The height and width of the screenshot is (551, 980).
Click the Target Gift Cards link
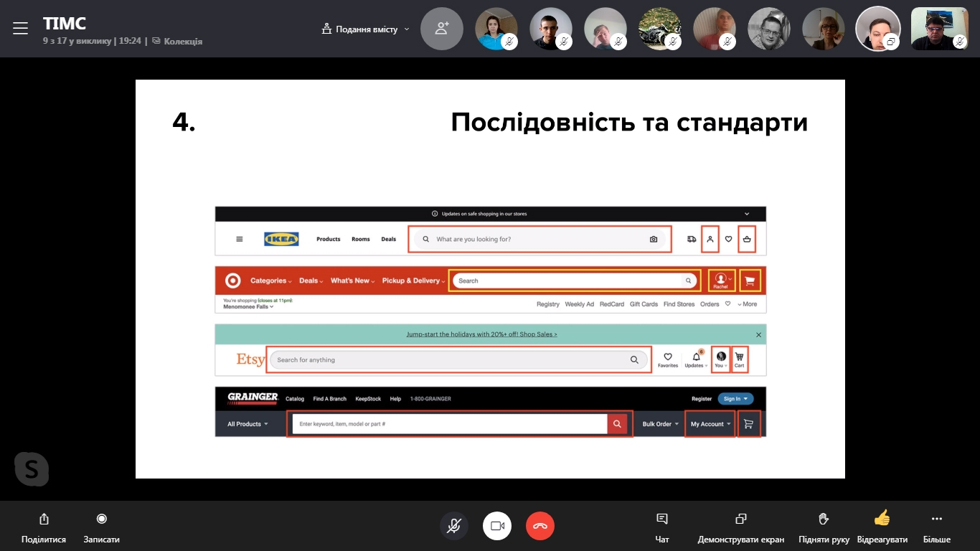coord(644,304)
